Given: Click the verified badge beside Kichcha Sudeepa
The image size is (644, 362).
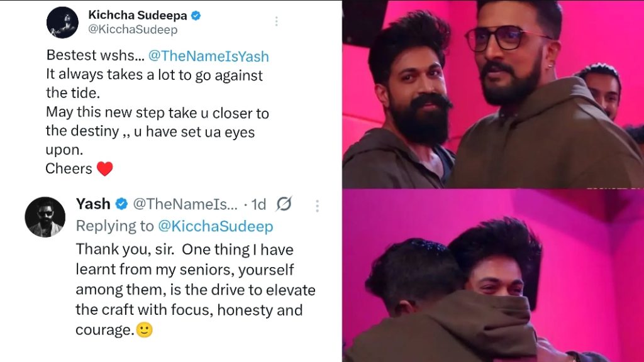Looking at the screenshot, I should click(x=196, y=16).
